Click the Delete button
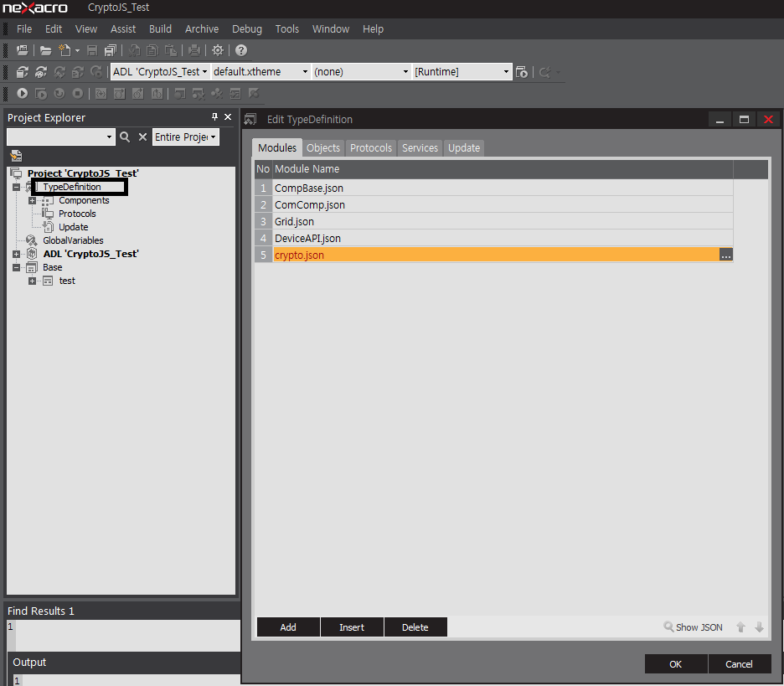 click(415, 627)
